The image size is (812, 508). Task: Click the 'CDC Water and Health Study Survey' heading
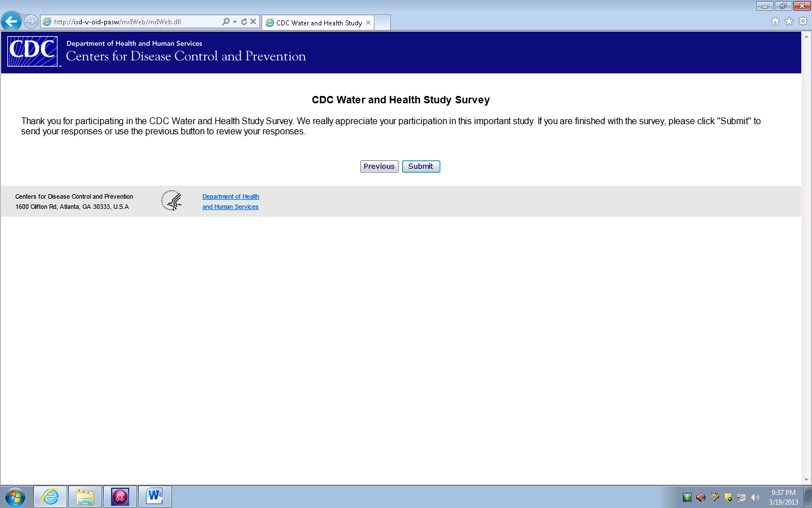[400, 100]
